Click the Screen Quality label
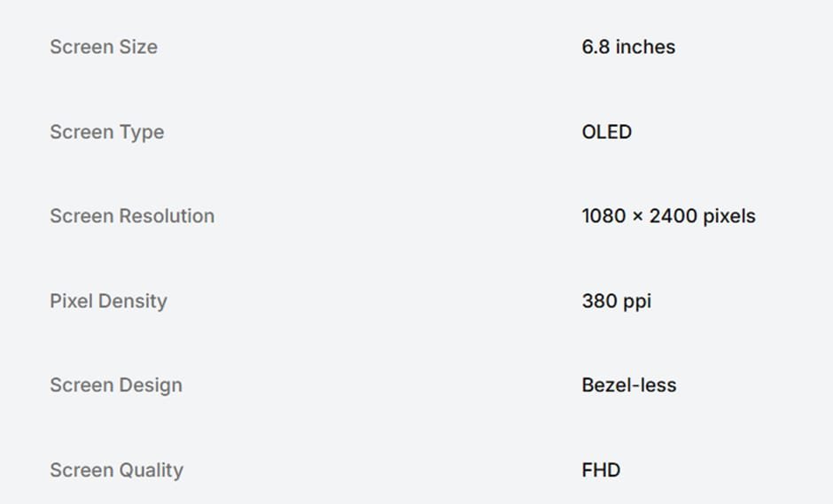 pos(116,470)
